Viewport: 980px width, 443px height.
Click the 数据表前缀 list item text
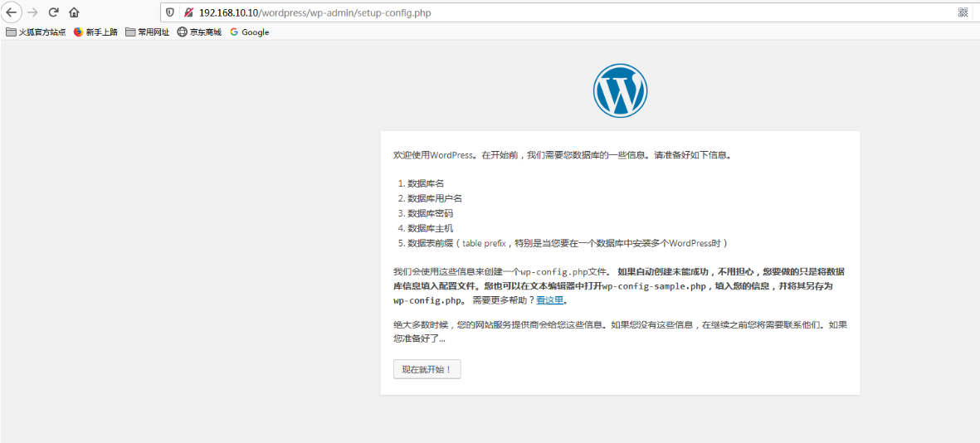[x=568, y=244]
